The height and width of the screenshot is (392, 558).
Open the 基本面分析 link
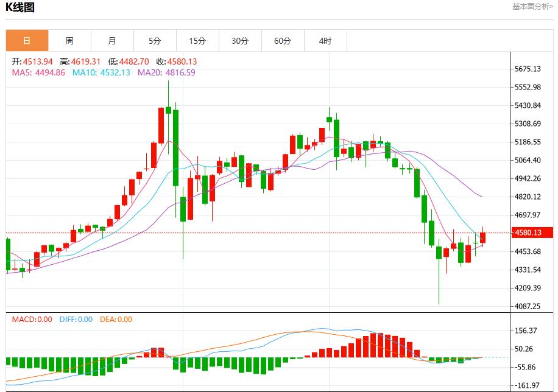[x=532, y=7]
